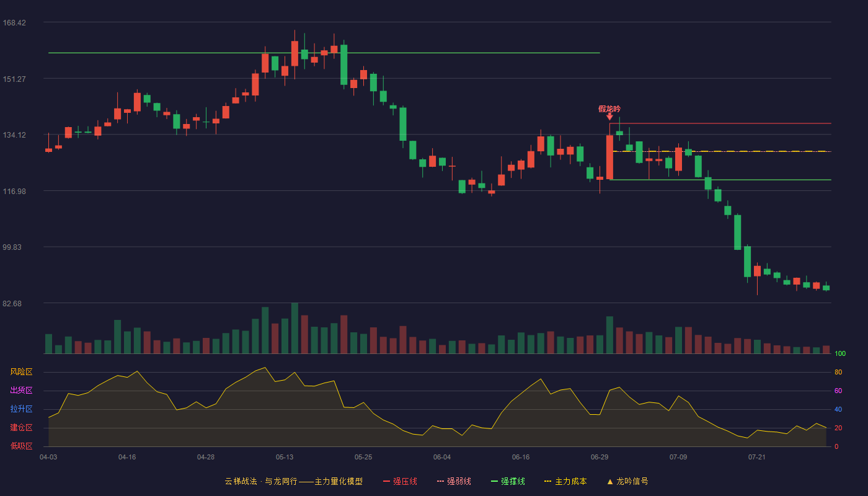Click the 07-09 date label
Viewport: 868px width, 496px height.
pos(678,457)
